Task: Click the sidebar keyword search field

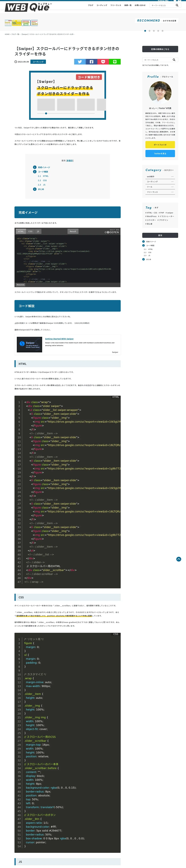Action: click(157, 60)
